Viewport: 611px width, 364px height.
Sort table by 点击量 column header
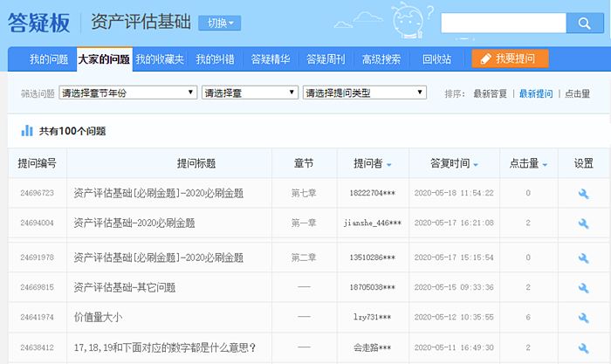coord(528,163)
